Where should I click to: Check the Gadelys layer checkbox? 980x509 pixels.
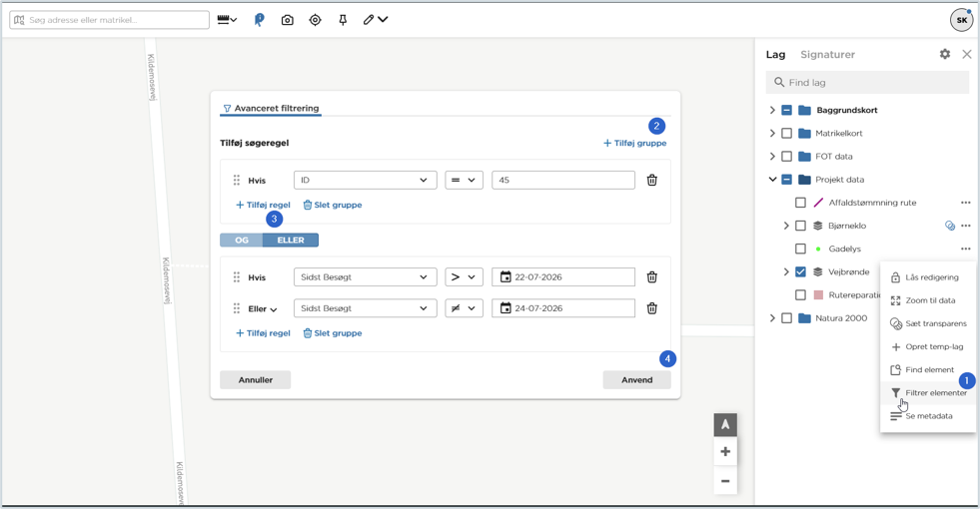pyautogui.click(x=800, y=249)
